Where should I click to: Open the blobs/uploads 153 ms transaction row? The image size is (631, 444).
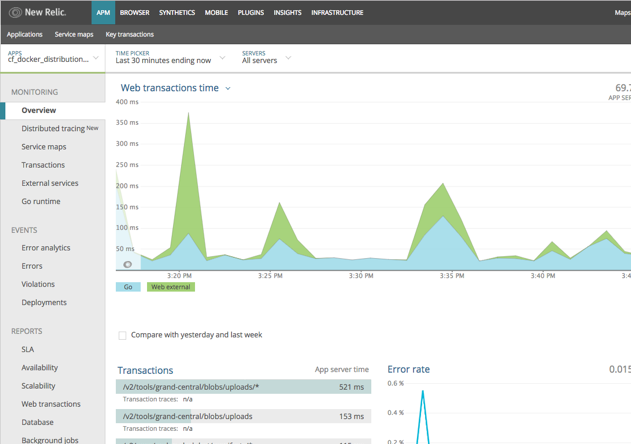click(243, 416)
